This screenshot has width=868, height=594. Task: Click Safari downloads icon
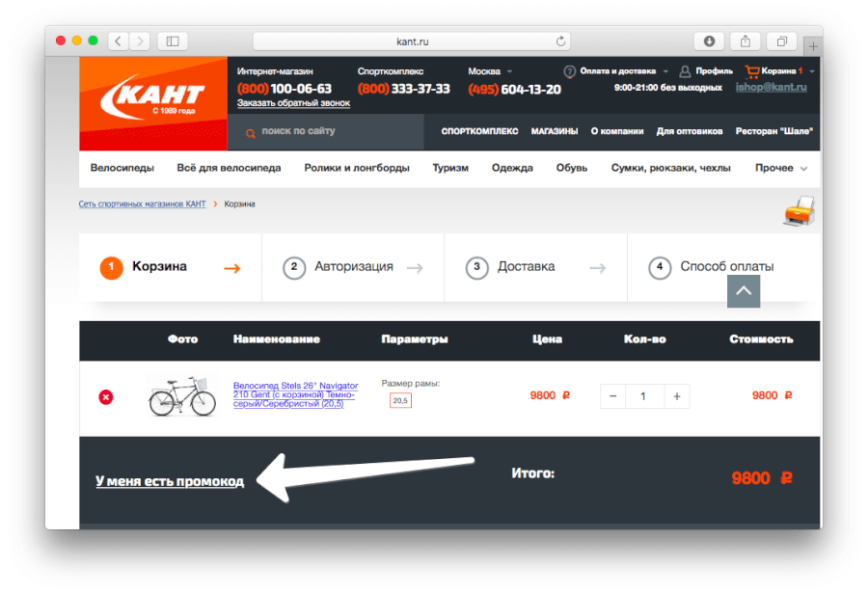click(709, 40)
